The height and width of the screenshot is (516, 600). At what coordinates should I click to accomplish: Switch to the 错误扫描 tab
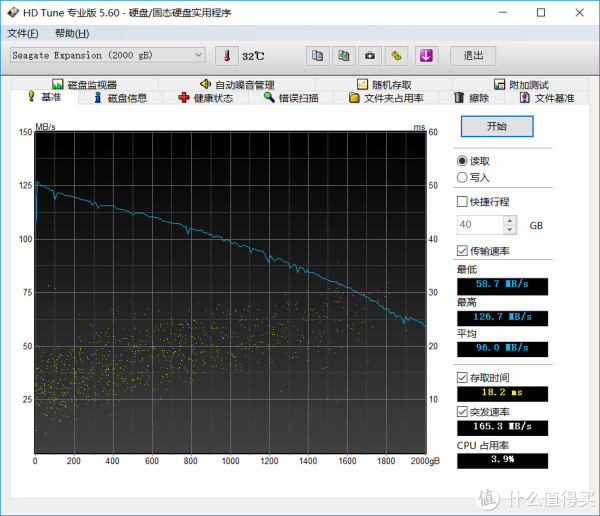tap(291, 98)
